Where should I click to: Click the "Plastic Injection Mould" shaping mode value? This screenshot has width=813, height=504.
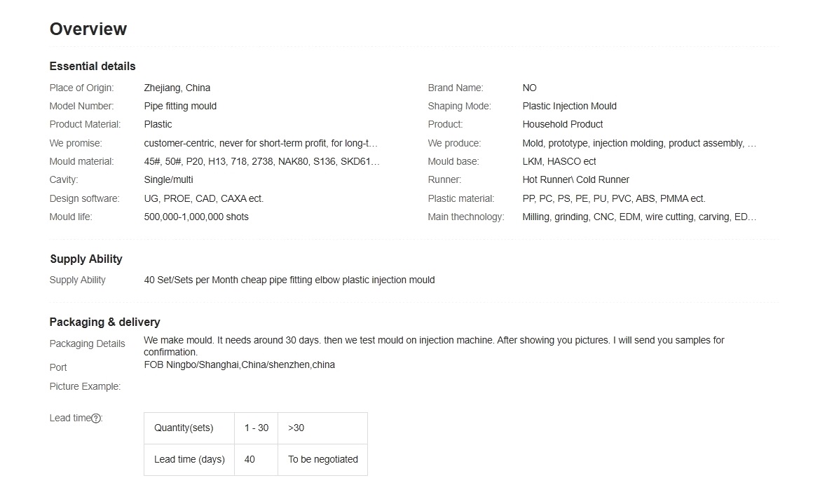tap(569, 106)
